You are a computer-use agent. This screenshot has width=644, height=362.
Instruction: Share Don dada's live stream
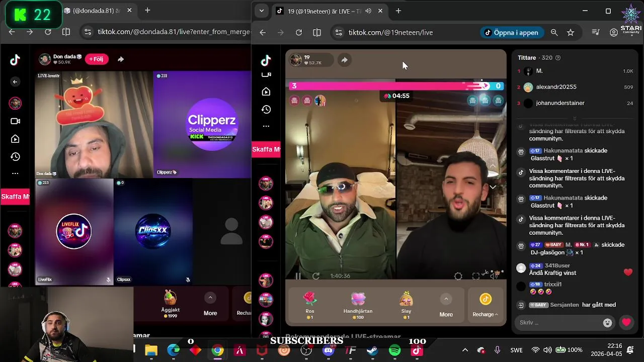tap(121, 59)
